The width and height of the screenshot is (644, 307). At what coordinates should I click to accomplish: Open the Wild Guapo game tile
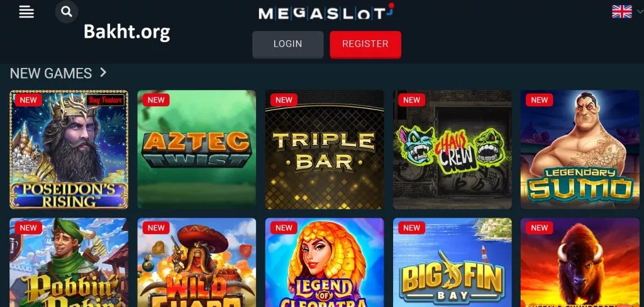pyautogui.click(x=197, y=262)
